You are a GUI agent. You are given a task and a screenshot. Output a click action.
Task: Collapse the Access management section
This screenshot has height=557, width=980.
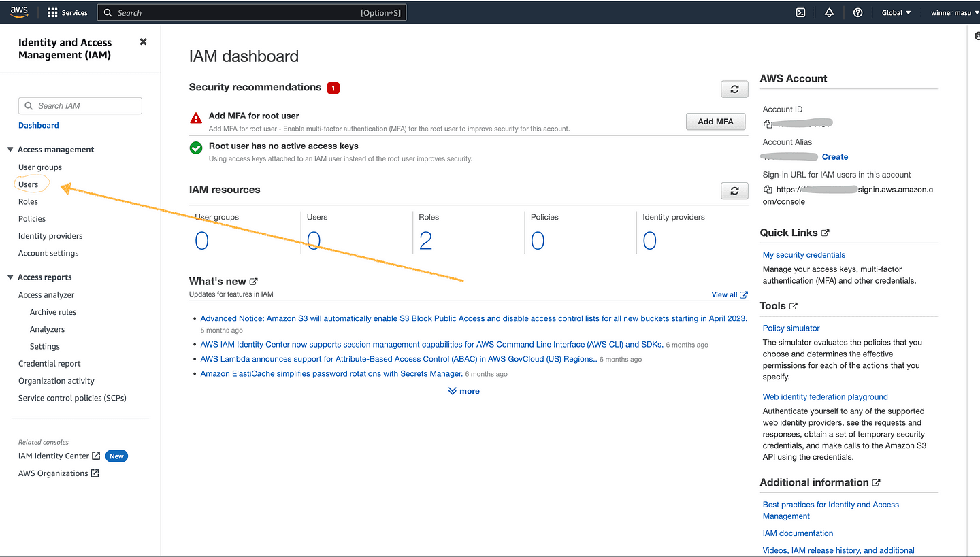point(10,150)
